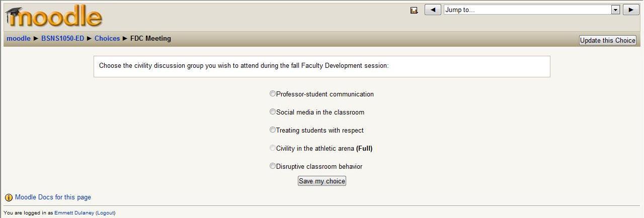The width and height of the screenshot is (644, 218).
Task: Click the small chart icon beside the previous arrow
Action: (x=414, y=10)
